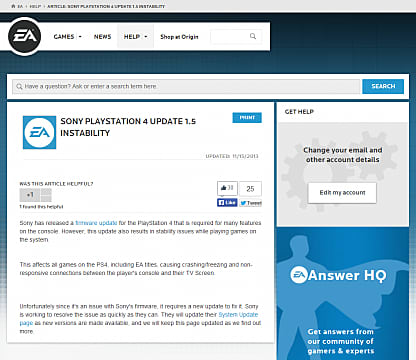
Task: Click HELP in the breadcrumb
Action: pos(35,6)
